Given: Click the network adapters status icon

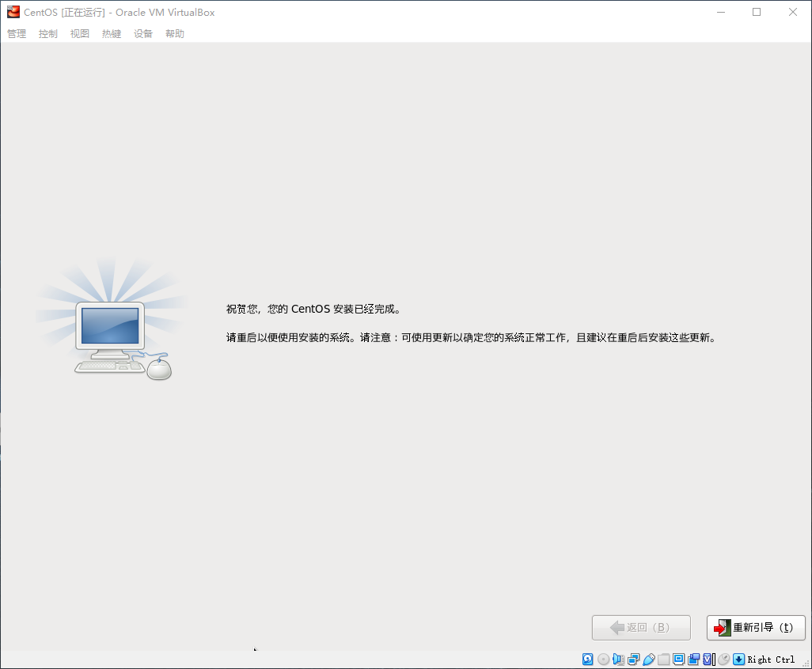Looking at the screenshot, I should point(633,659).
